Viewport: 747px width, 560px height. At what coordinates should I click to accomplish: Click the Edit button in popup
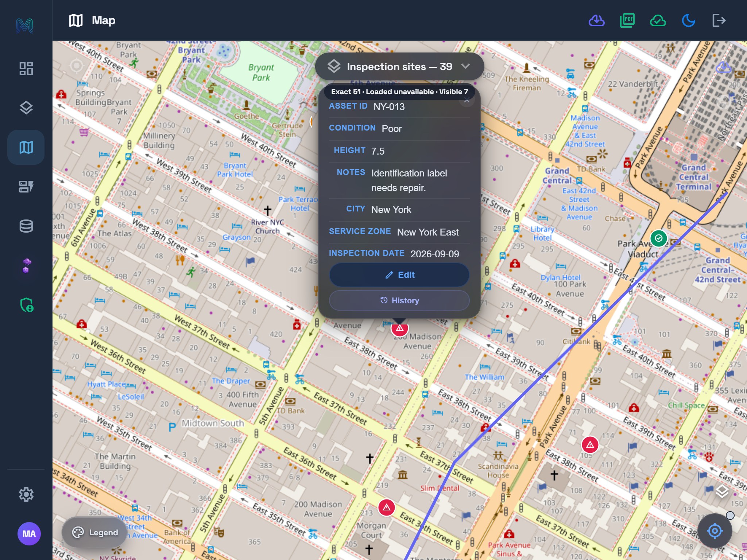399,275
